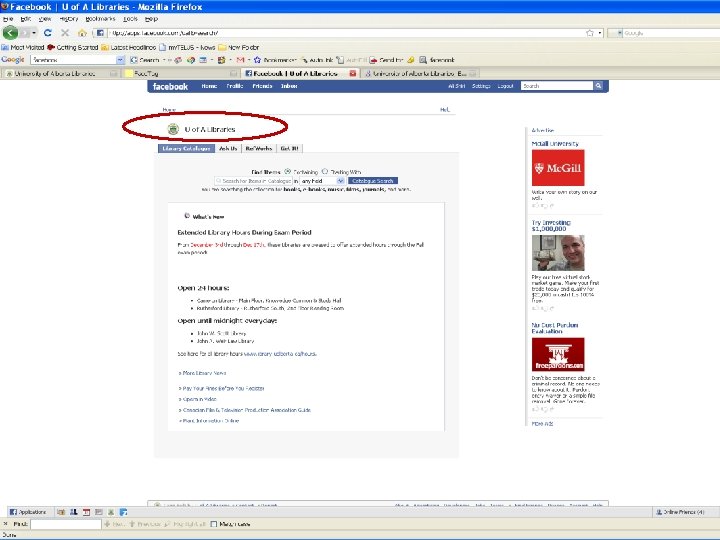Click the first icon after Applications
Viewport: 720px width, 540px height.
[x=61, y=512]
